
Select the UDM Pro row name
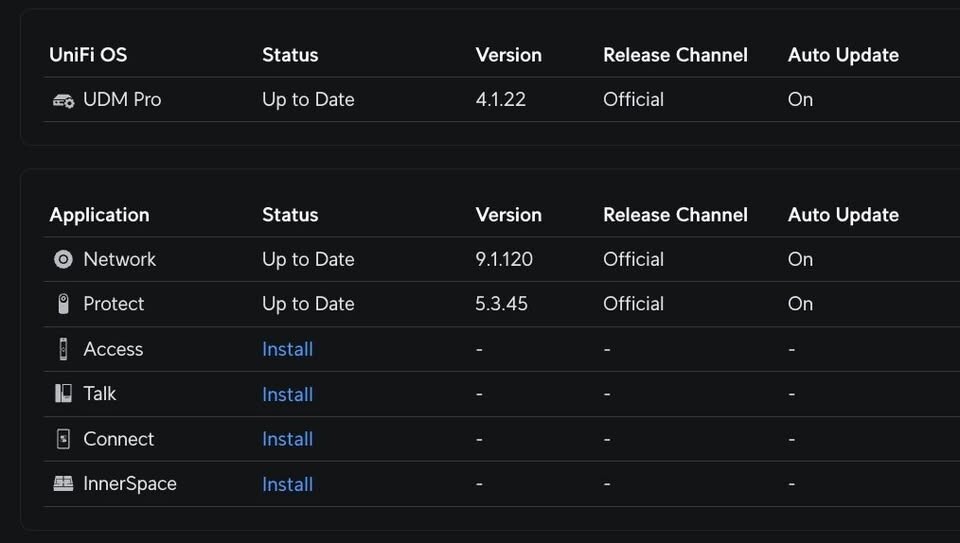pyautogui.click(x=122, y=99)
